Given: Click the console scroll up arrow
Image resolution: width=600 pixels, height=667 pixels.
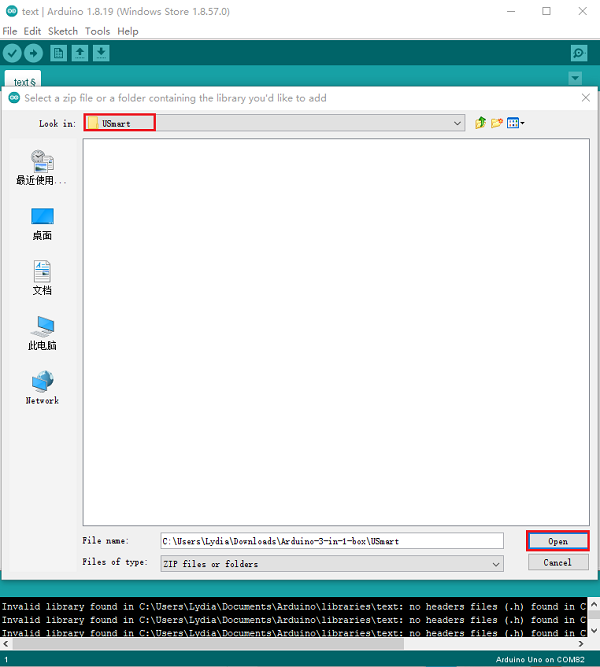Looking at the screenshot, I should [594, 604].
